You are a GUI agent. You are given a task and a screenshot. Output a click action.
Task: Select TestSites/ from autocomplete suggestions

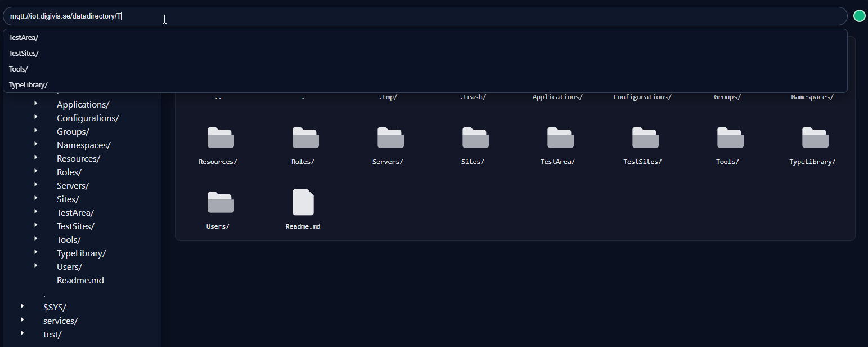tap(24, 53)
